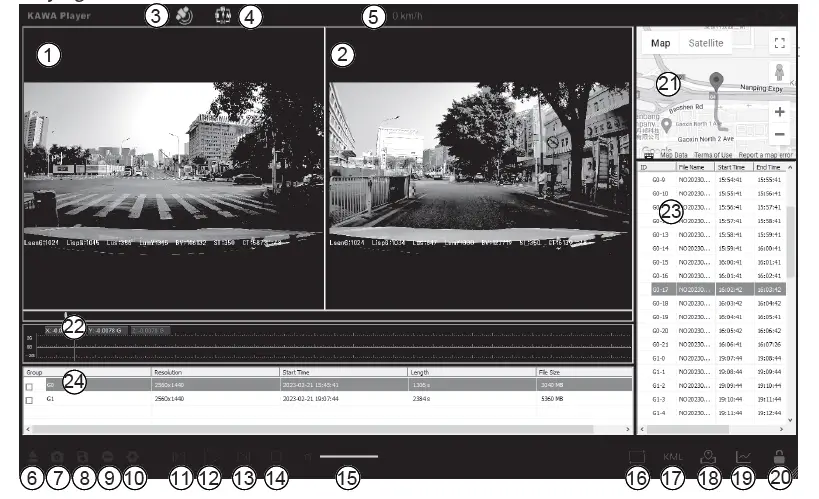Zoom in on the map
Image resolution: width=819 pixels, height=499 pixels.
779,112
